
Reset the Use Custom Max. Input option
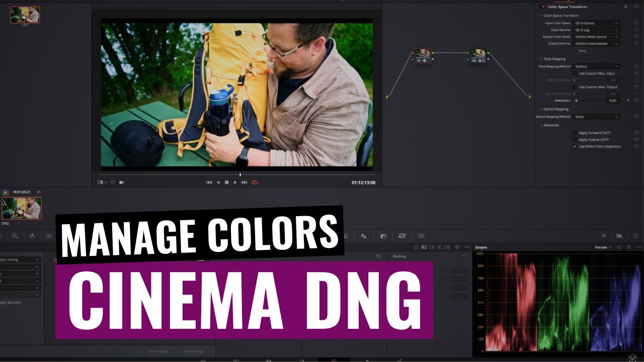[636, 73]
